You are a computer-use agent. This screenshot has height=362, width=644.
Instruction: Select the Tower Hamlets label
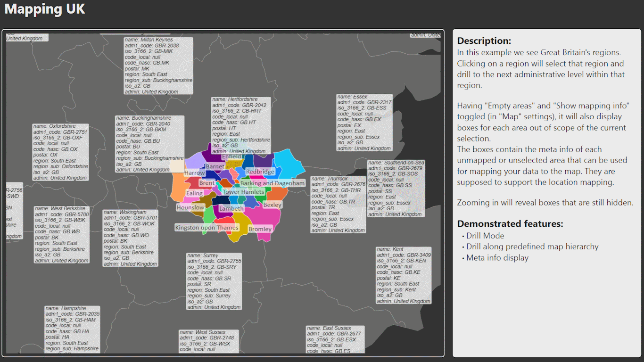click(243, 192)
